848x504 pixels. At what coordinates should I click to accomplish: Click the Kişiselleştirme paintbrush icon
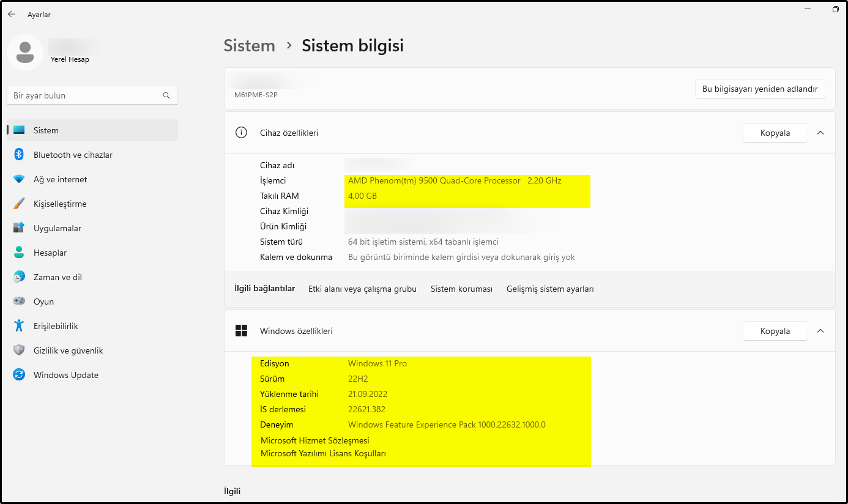(x=19, y=204)
